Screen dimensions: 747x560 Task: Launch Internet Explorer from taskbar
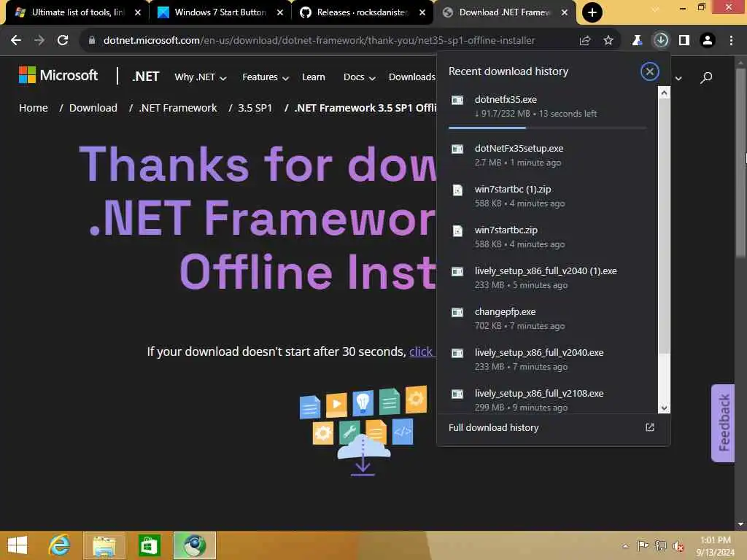point(60,545)
